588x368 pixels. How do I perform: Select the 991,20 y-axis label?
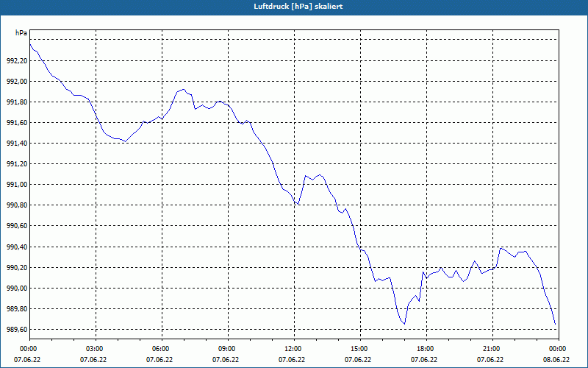(x=17, y=164)
